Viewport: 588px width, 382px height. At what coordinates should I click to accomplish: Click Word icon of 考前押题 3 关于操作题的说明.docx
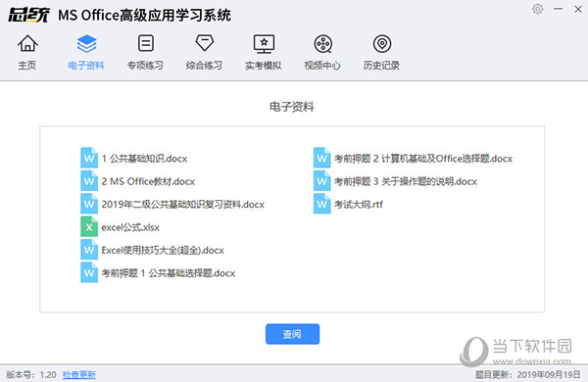(x=322, y=180)
